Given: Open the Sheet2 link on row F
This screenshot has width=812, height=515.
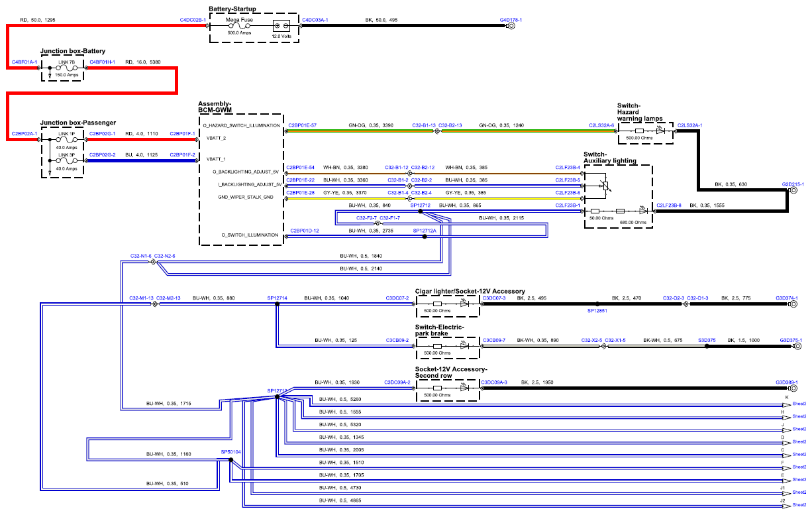Looking at the screenshot, I should (799, 467).
